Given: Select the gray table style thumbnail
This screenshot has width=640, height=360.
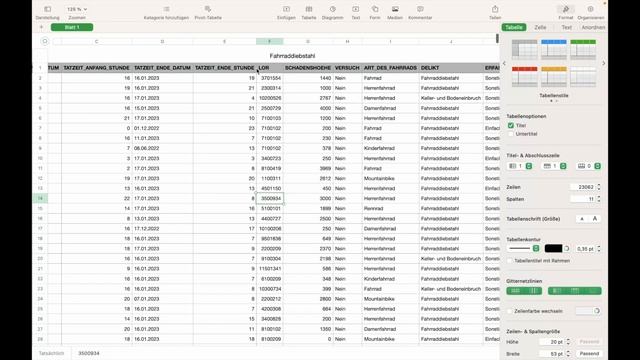Looking at the screenshot, I should click(524, 49).
